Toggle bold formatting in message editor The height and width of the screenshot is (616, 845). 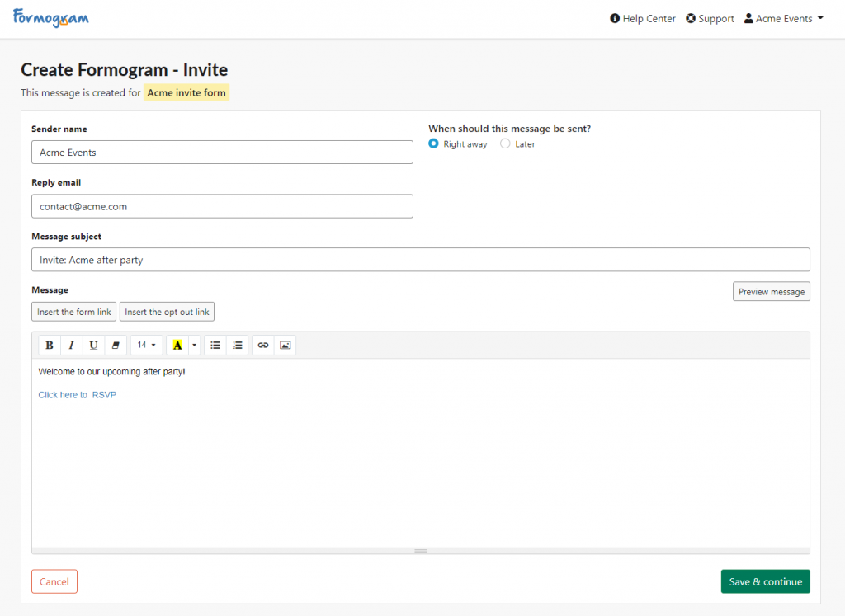[x=50, y=346]
